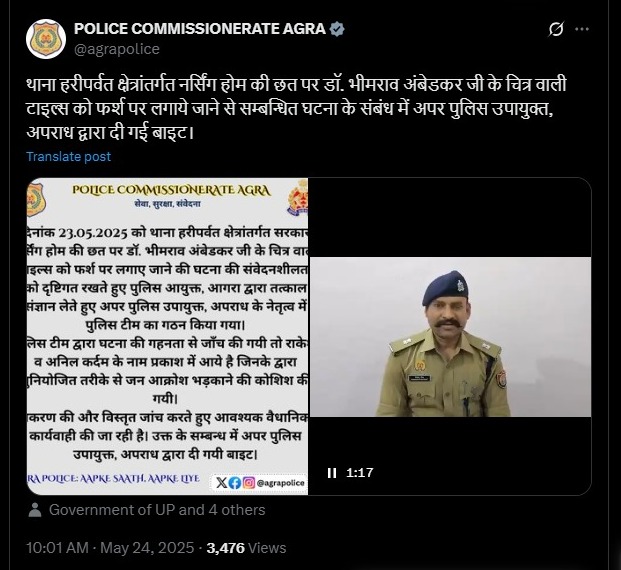The height and width of the screenshot is (570, 621).
Task: Click the Instagram icon in the press image
Action: pyautogui.click(x=249, y=482)
